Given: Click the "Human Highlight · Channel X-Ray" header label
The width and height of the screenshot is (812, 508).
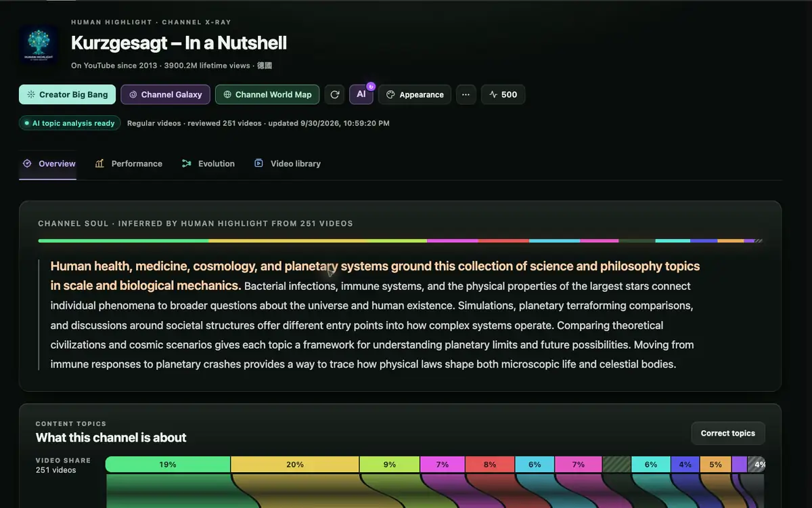Looking at the screenshot, I should click(x=151, y=22).
